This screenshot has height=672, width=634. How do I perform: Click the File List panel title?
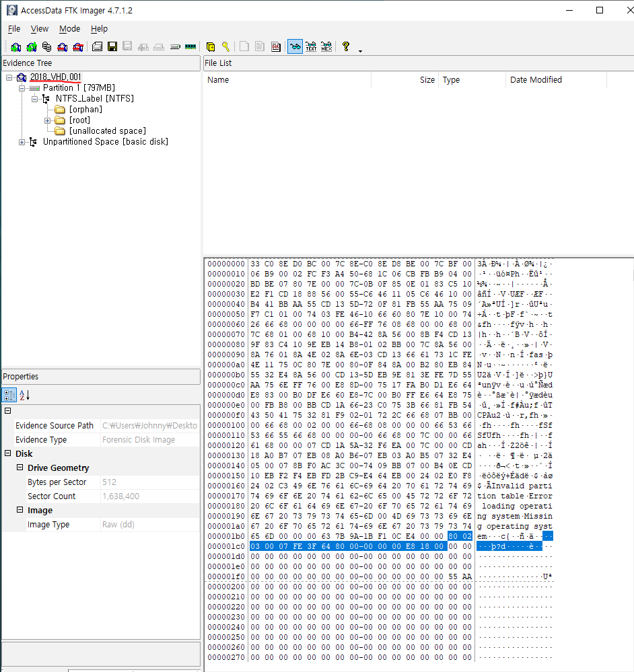click(218, 63)
